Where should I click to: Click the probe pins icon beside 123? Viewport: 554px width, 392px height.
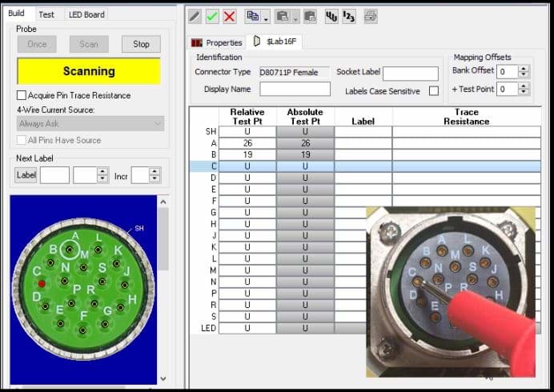click(329, 16)
